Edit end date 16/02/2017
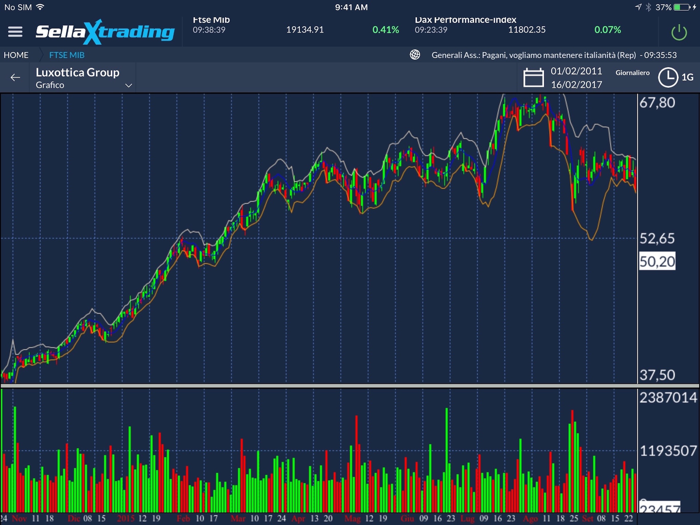700x525 pixels. 576,84
